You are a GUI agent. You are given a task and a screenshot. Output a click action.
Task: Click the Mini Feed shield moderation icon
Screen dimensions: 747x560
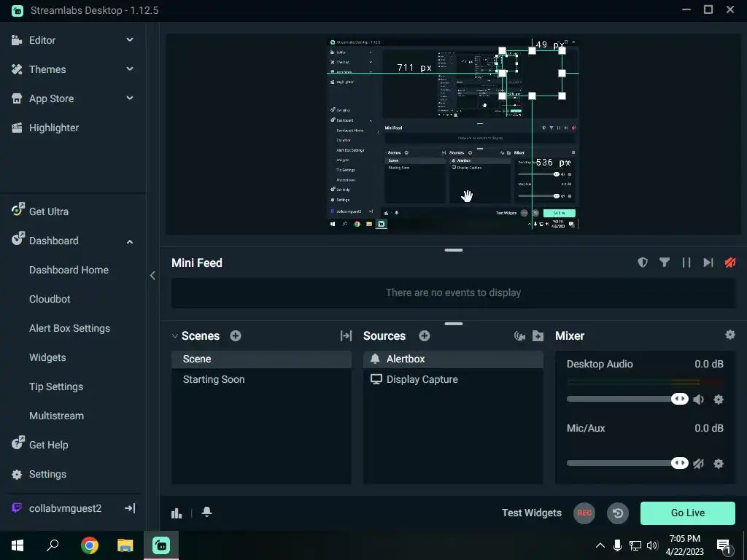pos(643,262)
